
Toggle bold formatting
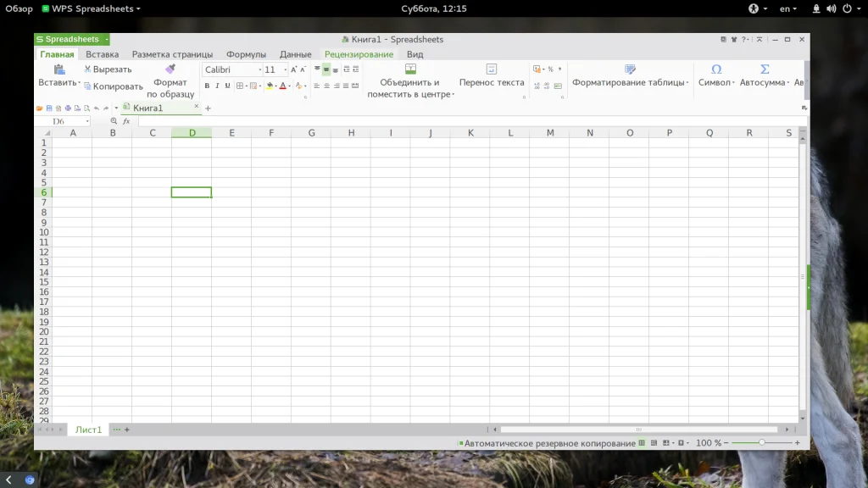207,86
